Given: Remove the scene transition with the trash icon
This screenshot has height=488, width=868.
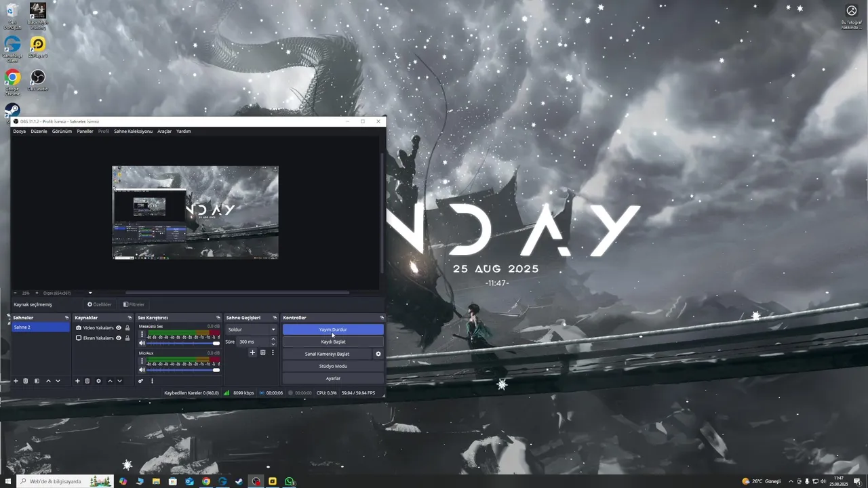Looking at the screenshot, I should point(263,352).
